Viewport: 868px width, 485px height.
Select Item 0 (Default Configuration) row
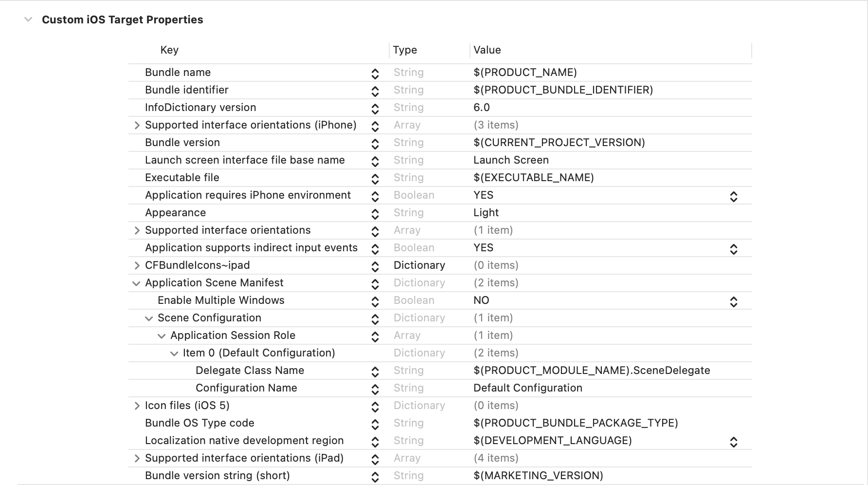click(440, 353)
